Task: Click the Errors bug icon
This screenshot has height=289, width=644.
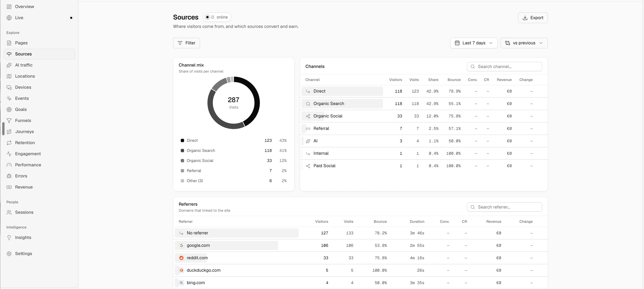Action: 9,176
